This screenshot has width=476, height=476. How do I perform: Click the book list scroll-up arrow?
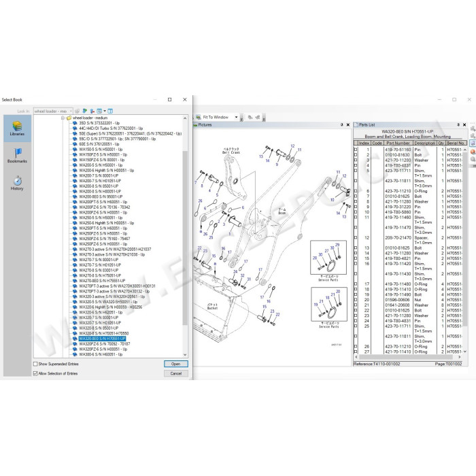(x=185, y=118)
